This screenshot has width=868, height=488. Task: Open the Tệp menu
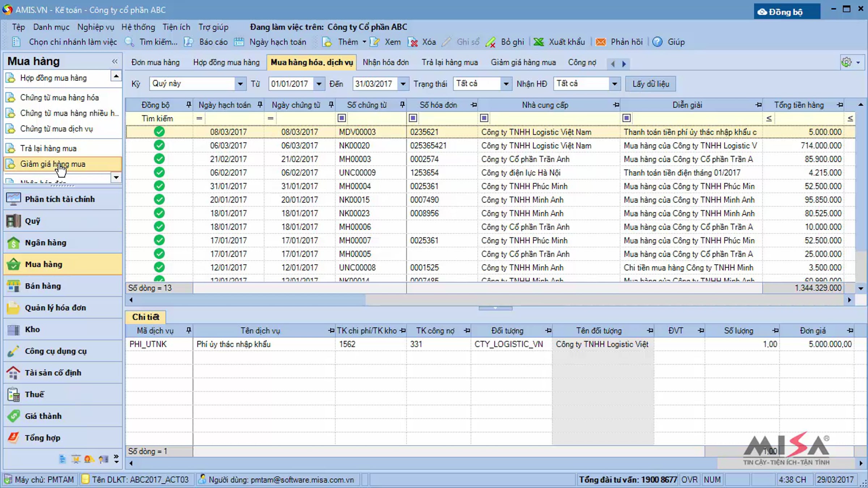tap(18, 27)
